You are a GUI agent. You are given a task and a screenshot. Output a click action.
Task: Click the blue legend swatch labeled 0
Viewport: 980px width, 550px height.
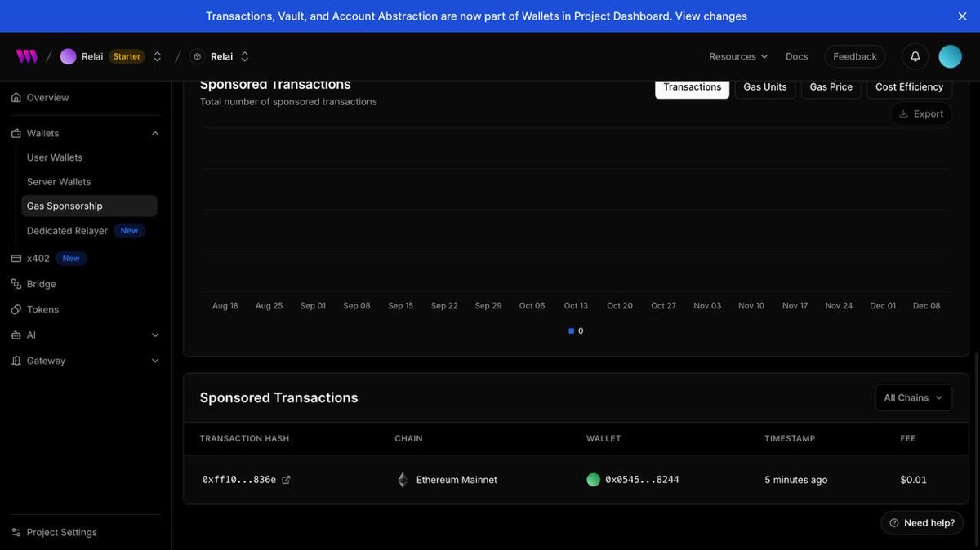pyautogui.click(x=572, y=330)
